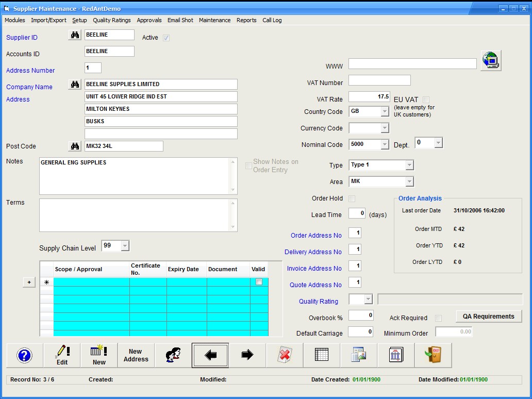Viewport: 532px width, 399px height.
Task: Expand the Country Code dropdown
Action: pyautogui.click(x=384, y=112)
